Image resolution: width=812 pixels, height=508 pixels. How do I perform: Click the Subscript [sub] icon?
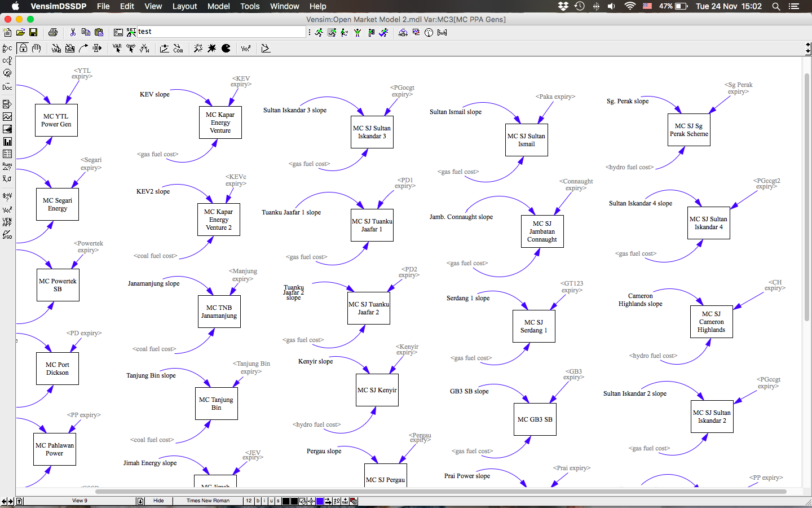point(442,32)
